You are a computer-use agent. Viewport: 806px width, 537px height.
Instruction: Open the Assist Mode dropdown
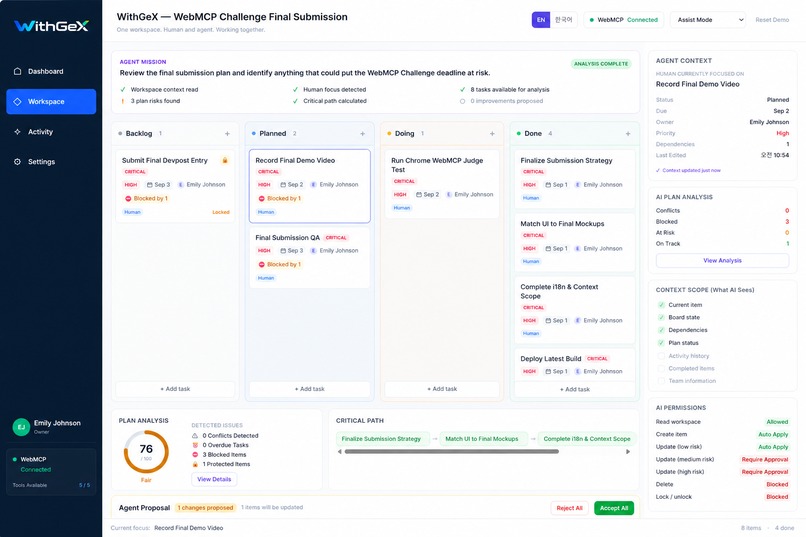[x=708, y=20]
